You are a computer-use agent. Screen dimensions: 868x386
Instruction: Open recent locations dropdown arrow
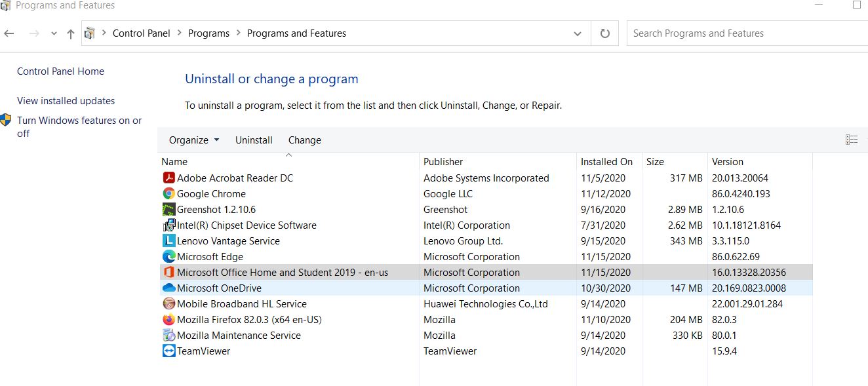click(54, 33)
